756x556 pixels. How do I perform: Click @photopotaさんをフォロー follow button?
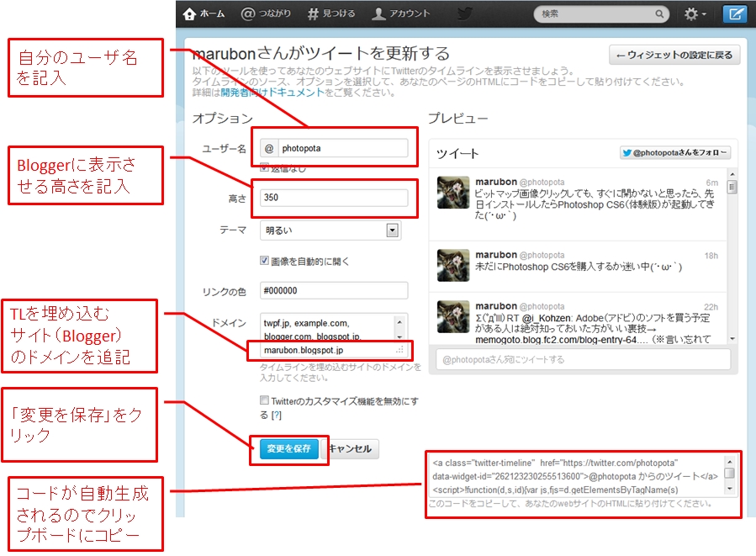tap(675, 153)
